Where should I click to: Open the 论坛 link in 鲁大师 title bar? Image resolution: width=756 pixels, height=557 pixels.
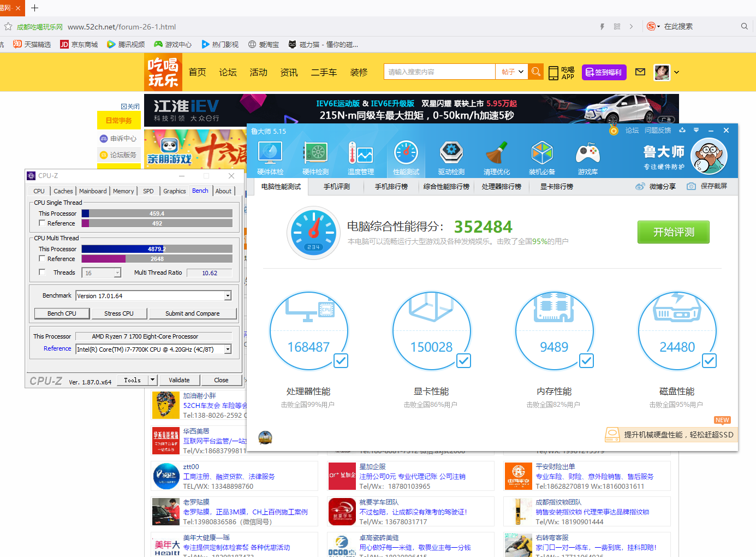[632, 131]
